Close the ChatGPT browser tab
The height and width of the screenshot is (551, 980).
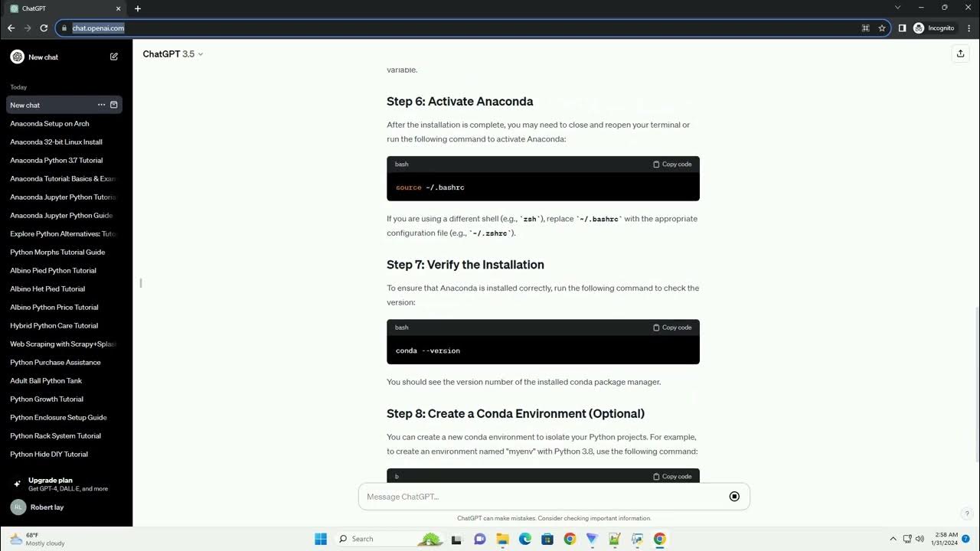click(119, 8)
